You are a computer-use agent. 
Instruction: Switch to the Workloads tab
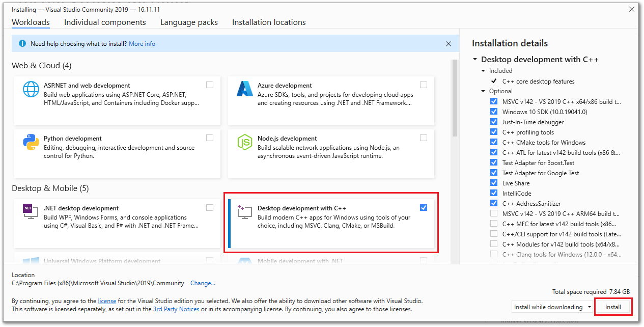point(31,22)
